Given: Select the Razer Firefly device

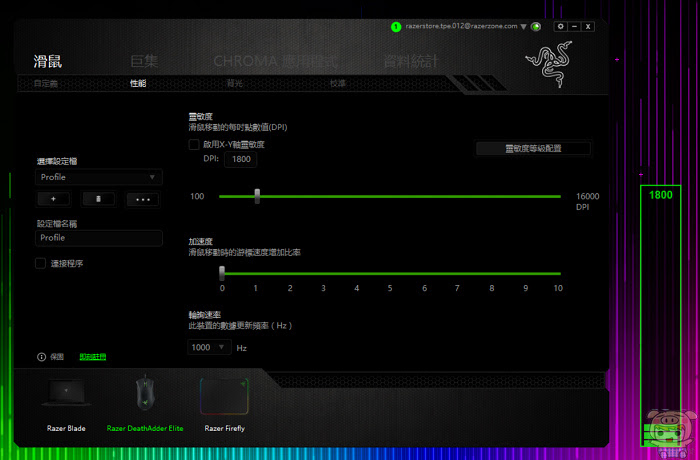Looking at the screenshot, I should 225,404.
